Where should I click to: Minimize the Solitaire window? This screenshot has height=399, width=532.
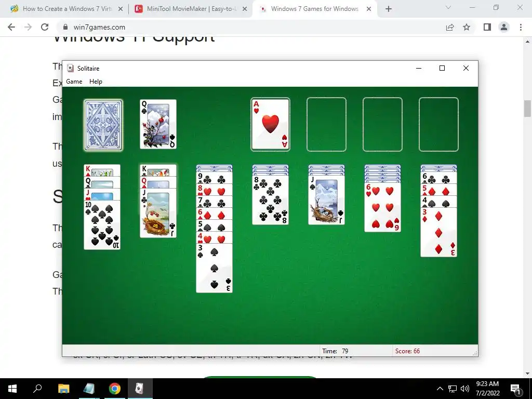(419, 68)
